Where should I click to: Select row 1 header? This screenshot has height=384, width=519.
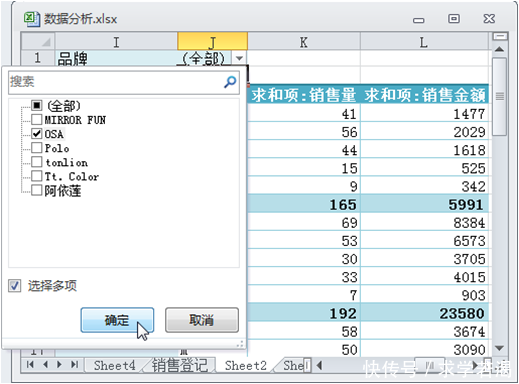coord(38,58)
